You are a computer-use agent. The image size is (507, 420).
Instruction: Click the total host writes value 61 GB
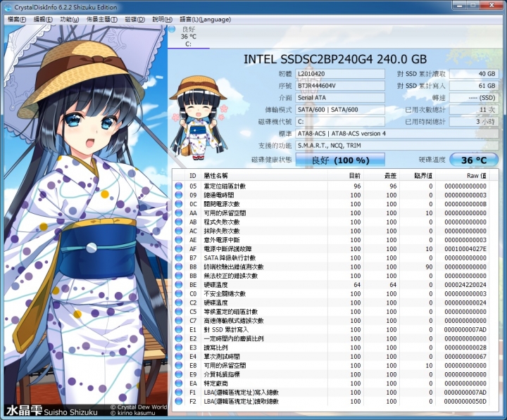pyautogui.click(x=474, y=86)
